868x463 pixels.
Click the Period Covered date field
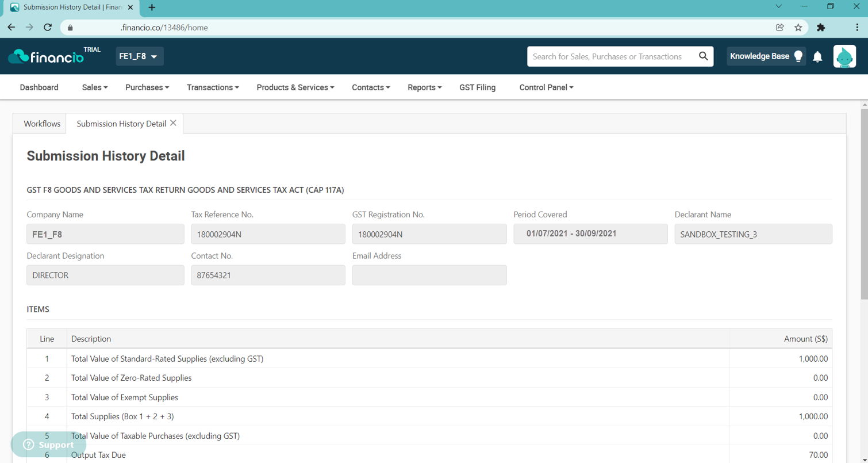[590, 234]
